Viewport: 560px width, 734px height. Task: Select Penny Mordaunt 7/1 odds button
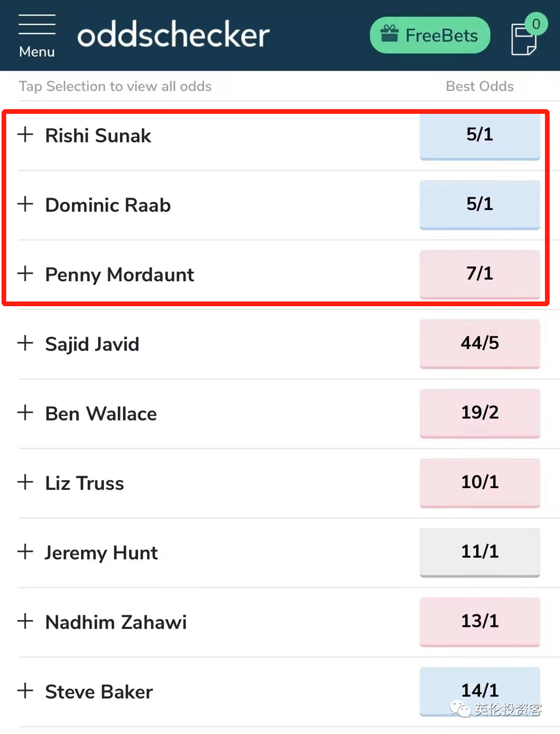click(x=479, y=274)
